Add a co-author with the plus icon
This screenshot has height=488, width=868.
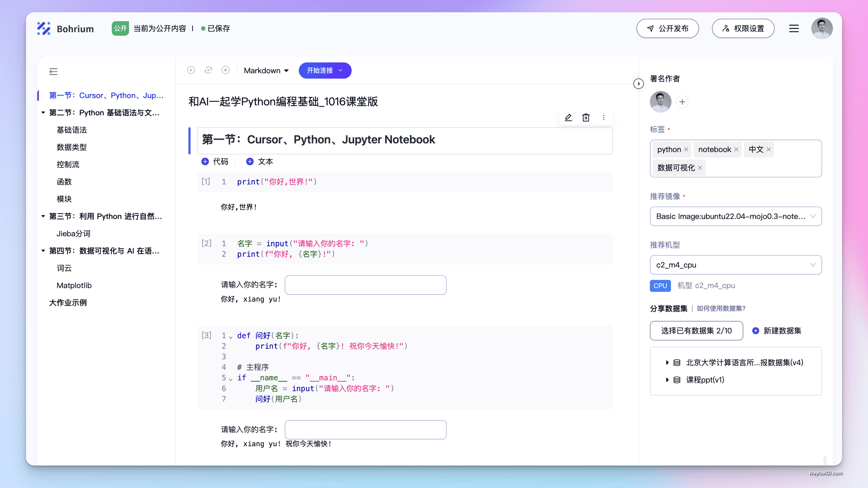682,101
